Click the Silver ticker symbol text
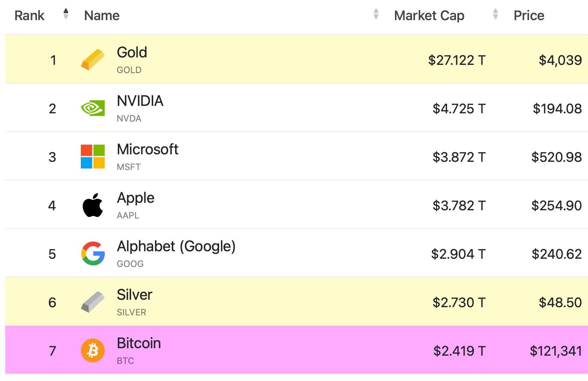Screen dimensions: 588x381 click(132, 312)
